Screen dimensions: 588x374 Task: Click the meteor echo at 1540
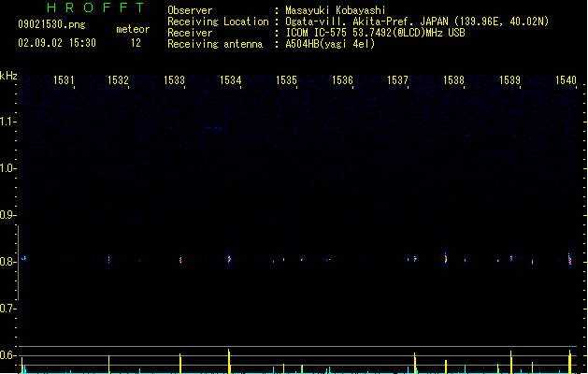(569, 259)
